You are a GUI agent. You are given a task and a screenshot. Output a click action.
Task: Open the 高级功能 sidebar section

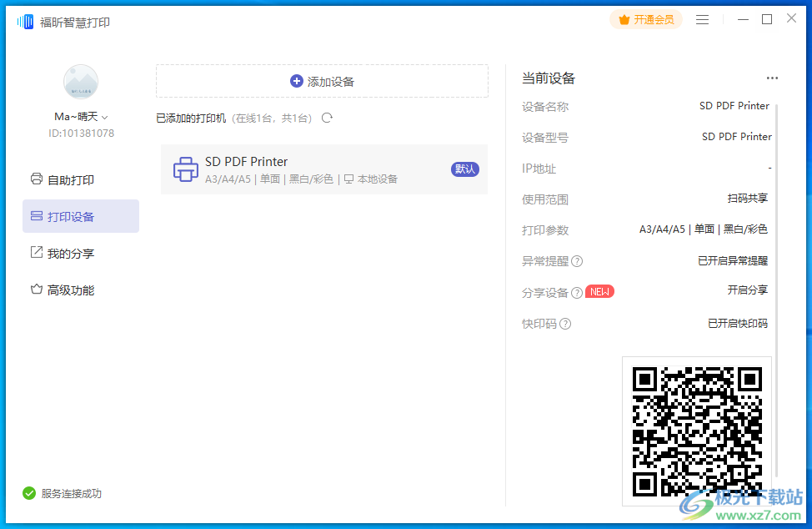click(x=81, y=290)
